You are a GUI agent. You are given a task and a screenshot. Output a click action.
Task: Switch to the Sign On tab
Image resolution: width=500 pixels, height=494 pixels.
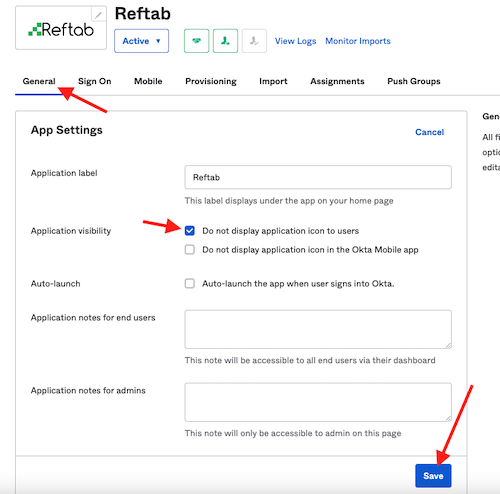[x=95, y=81]
